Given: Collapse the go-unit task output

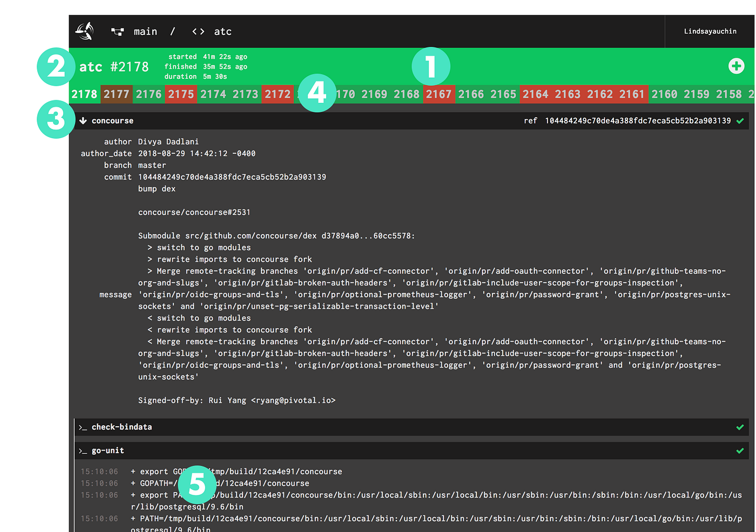Looking at the screenshot, I should click(108, 451).
